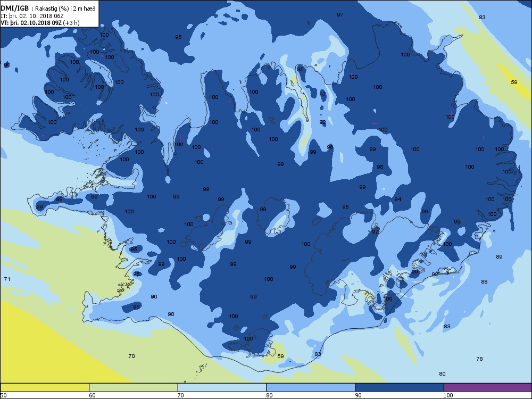Click the 'VT: þri. 02.10.2018 09Z (+3 h)' line

(x=40, y=23)
